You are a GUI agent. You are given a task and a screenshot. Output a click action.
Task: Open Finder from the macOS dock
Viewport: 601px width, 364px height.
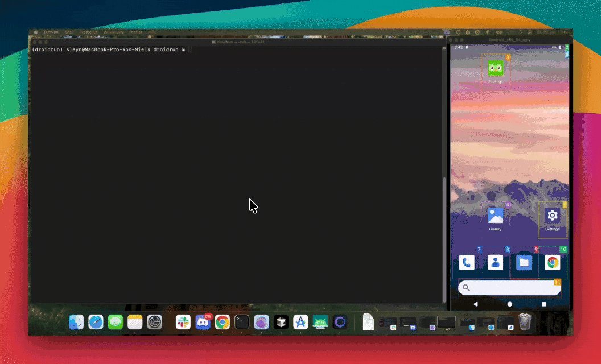[76, 322]
